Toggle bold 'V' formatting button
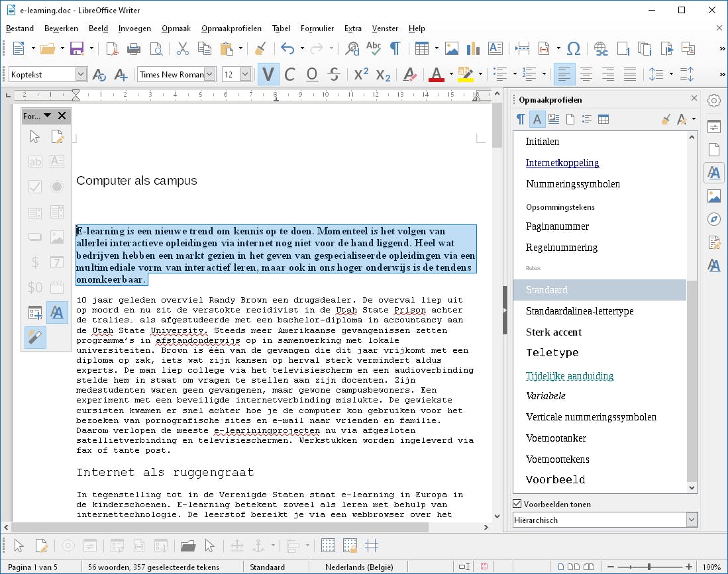The width and height of the screenshot is (728, 574). pos(268,74)
